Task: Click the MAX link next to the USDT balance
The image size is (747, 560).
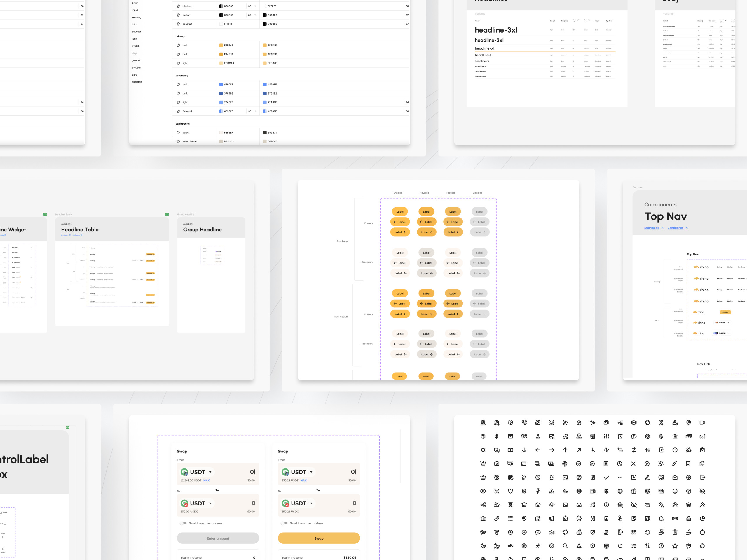Action: (206, 480)
